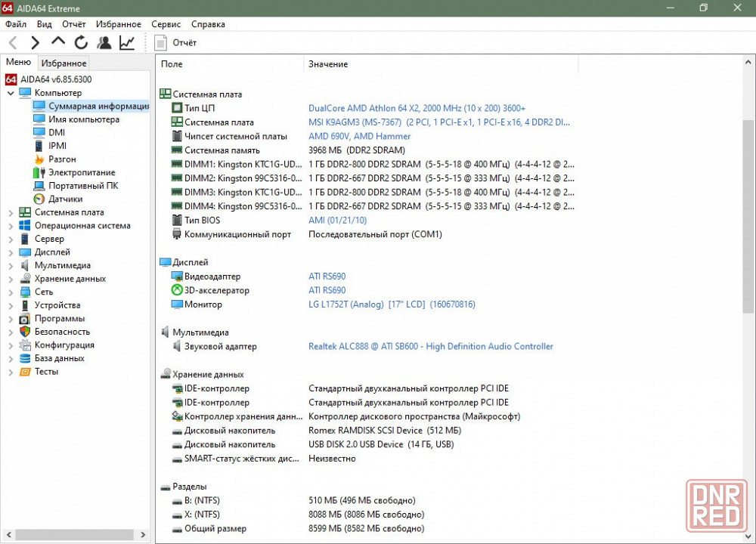Switch to the Избранное sidebar tab
Screen dimensions: 756x544
[64, 63]
